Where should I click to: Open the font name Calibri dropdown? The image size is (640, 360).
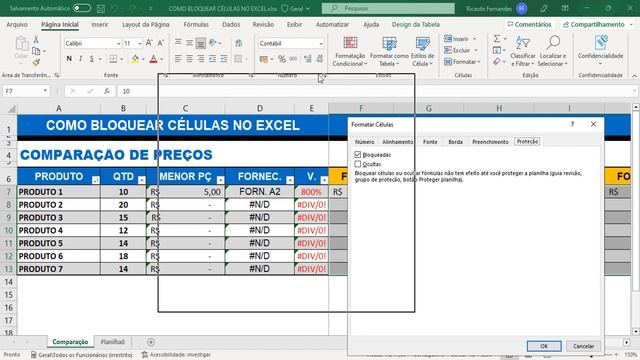coord(118,43)
